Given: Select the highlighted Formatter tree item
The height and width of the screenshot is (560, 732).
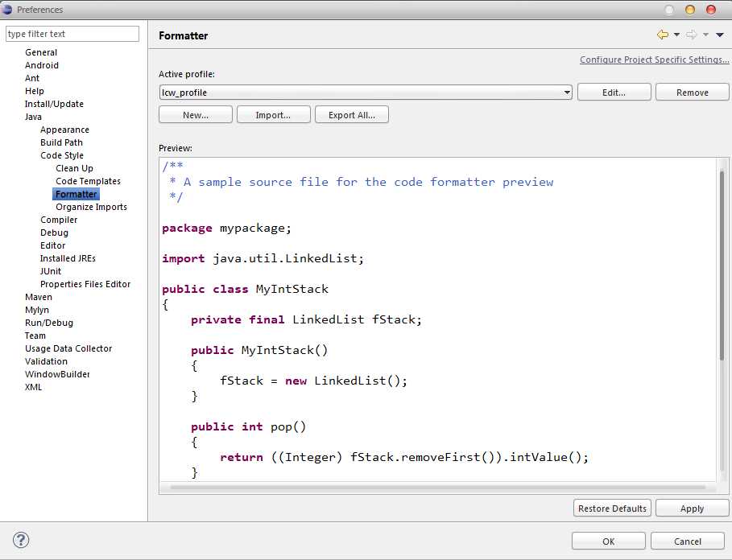Looking at the screenshot, I should click(76, 194).
